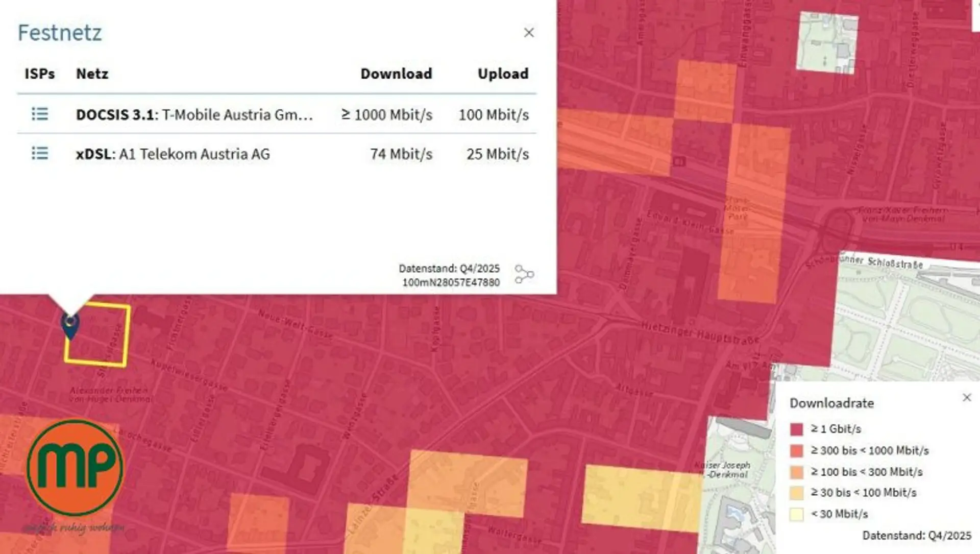Click the < 30 Mbit/s legend swatch
The width and height of the screenshot is (980, 554).
(x=797, y=514)
